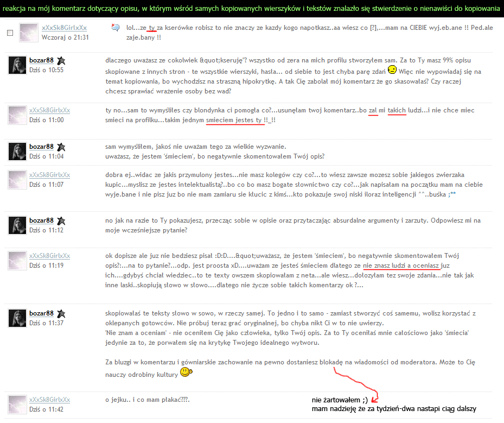Open xXxSk8GirlxXx profile link from yesterday's comment
This screenshot has height=423, width=504.
pyautogui.click(x=64, y=28)
